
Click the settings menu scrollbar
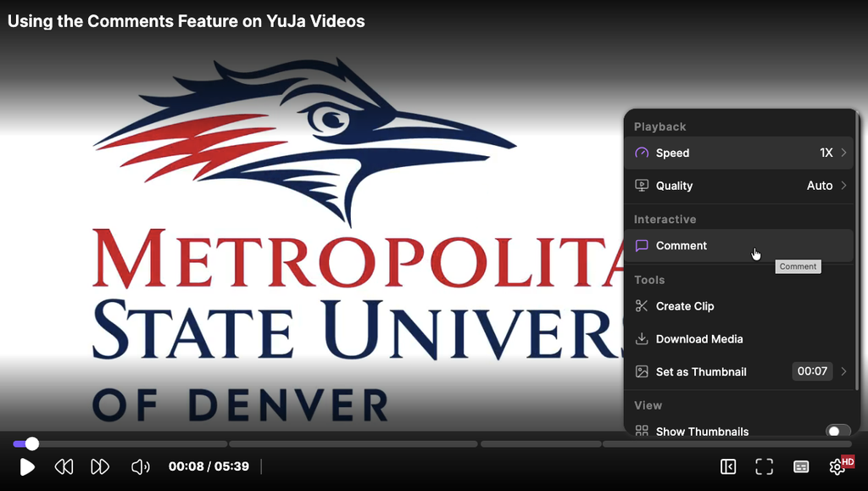click(858, 249)
